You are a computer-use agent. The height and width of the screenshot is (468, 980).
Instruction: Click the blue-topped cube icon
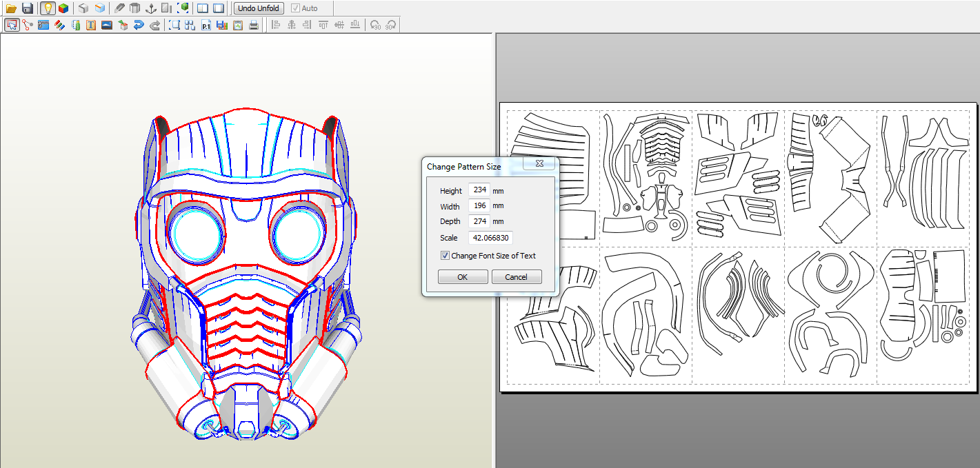[x=100, y=8]
